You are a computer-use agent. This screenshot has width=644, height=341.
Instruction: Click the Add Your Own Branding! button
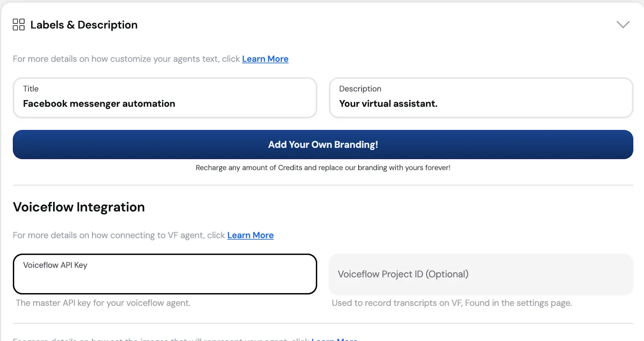(323, 145)
